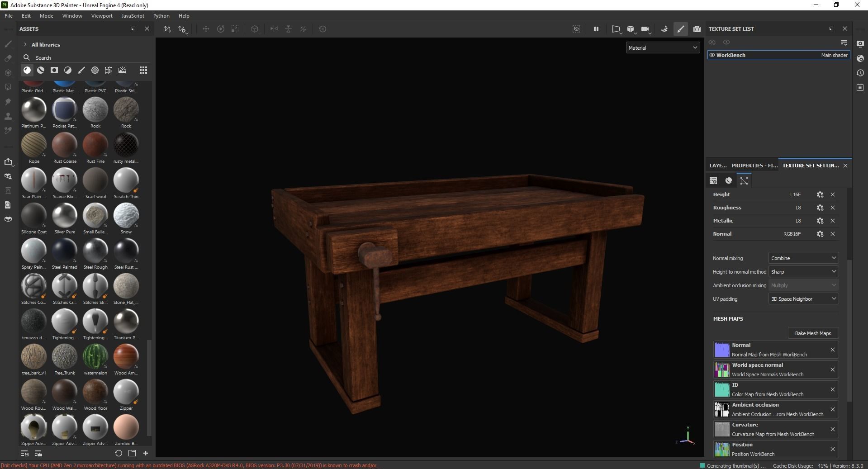The image size is (868, 469).
Task: Collapse the All libraries section
Action: pos(26,44)
